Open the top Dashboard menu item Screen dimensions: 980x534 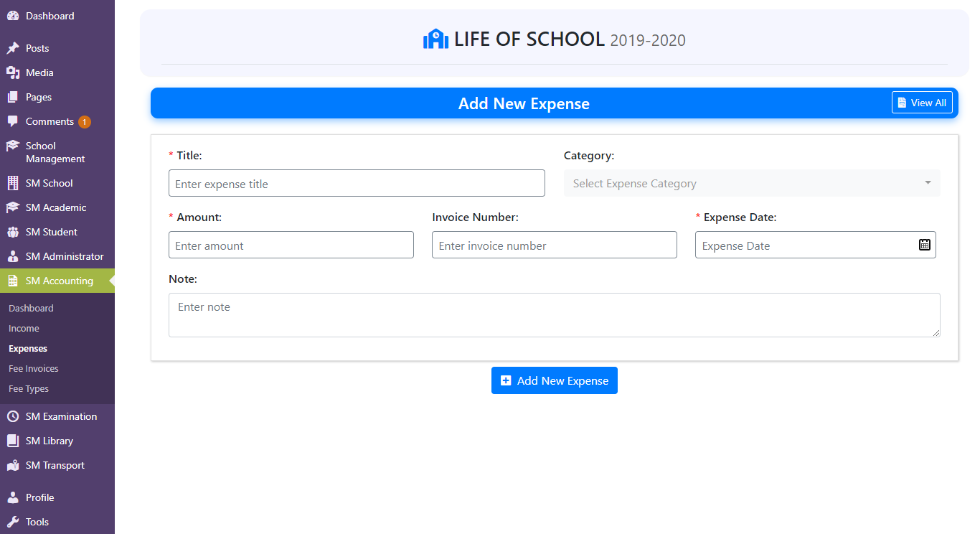point(57,16)
